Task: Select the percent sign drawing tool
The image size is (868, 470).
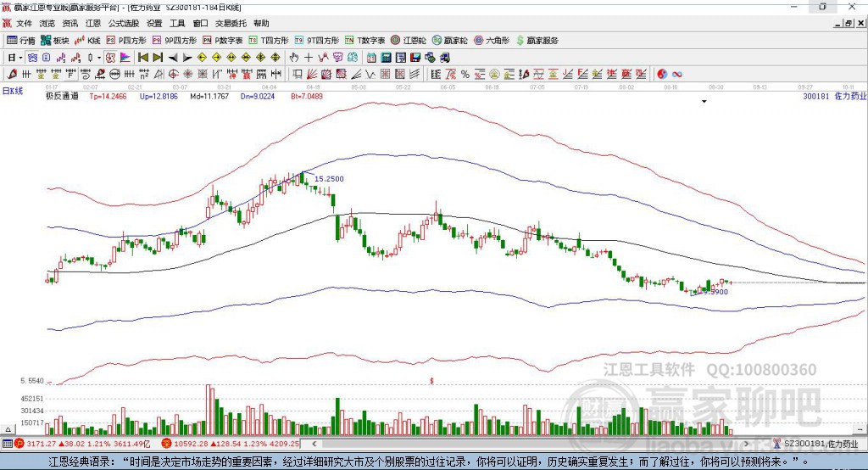Action: click(465, 74)
